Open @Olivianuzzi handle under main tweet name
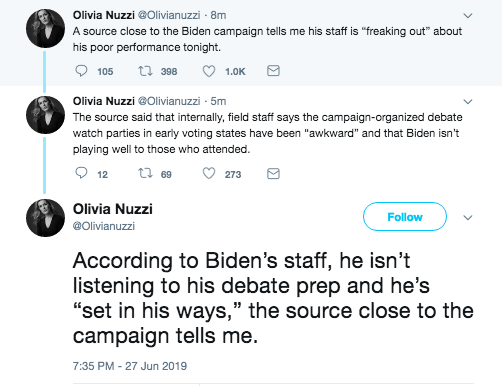 [x=104, y=226]
